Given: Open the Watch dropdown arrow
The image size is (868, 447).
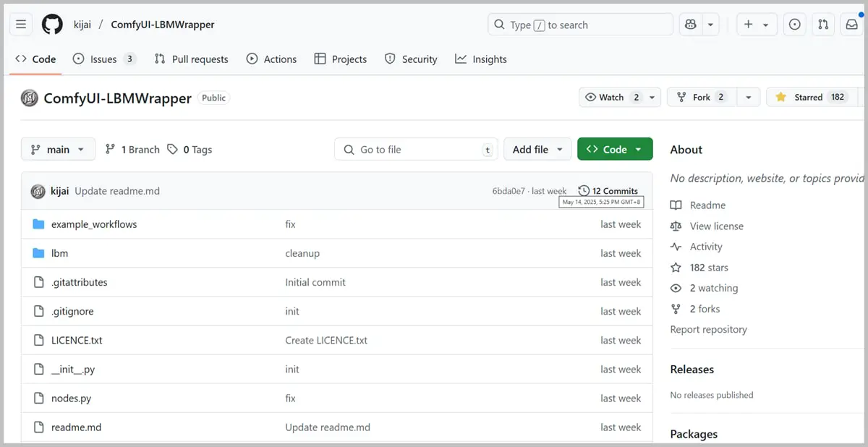Looking at the screenshot, I should click(652, 97).
